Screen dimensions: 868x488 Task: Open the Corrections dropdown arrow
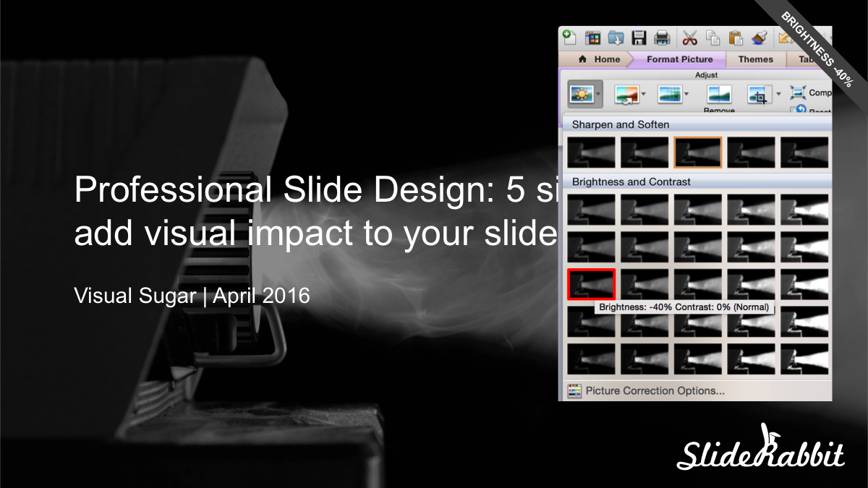click(599, 94)
